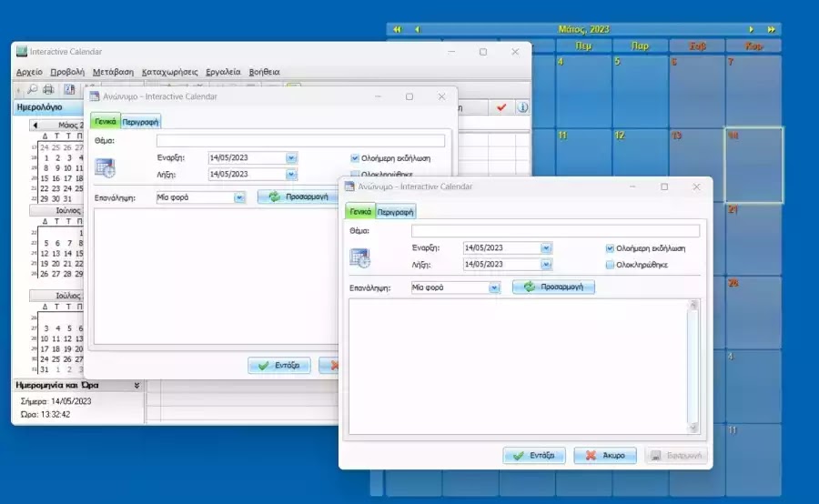Click the calendar view icon beside the printer

[x=69, y=89]
